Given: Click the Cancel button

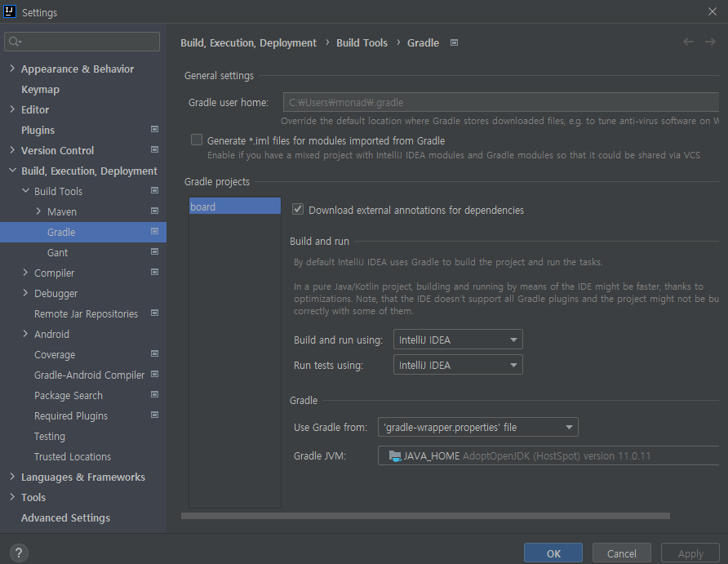Looking at the screenshot, I should coord(621,553).
